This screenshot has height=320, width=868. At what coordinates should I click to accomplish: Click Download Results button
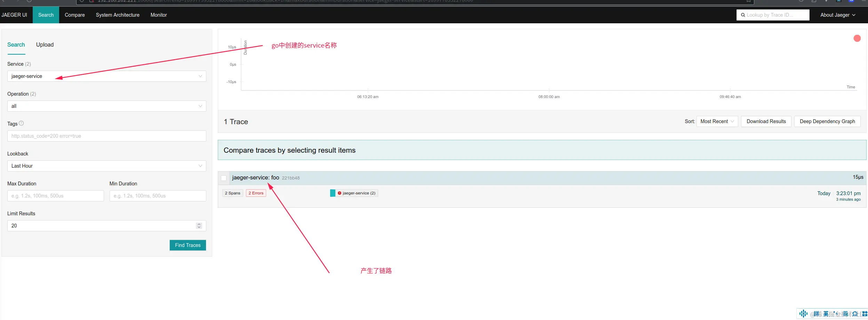(766, 121)
